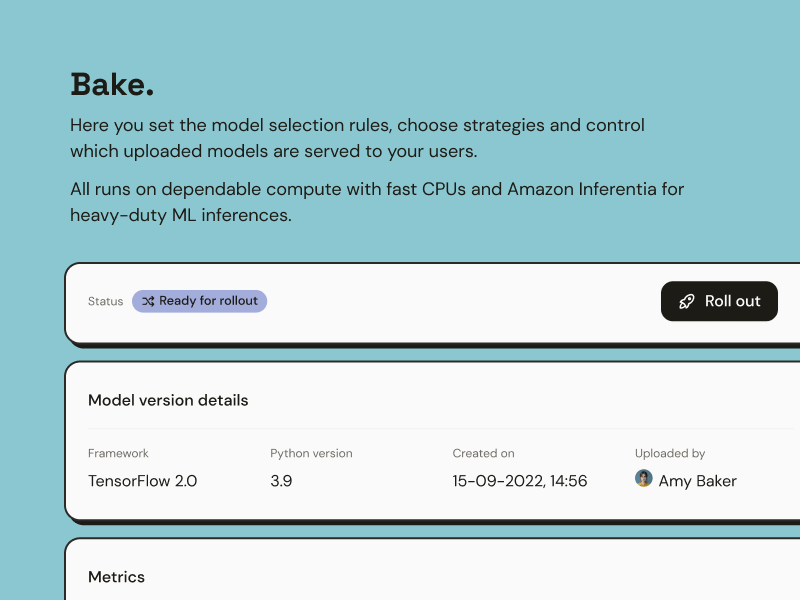Screen dimensions: 800x600
Task: Click the Bake. page title
Action: click(x=112, y=84)
